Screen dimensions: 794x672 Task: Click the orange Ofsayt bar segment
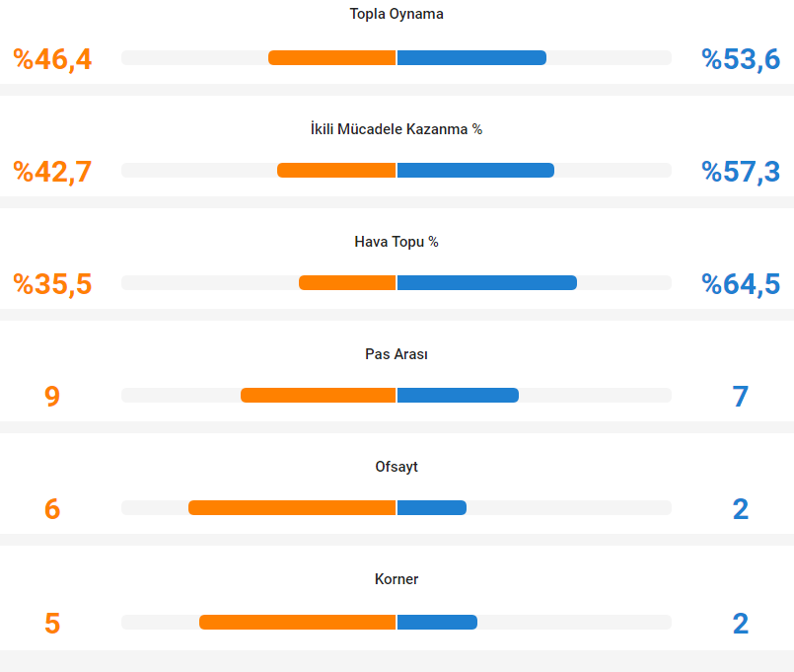[x=292, y=507]
